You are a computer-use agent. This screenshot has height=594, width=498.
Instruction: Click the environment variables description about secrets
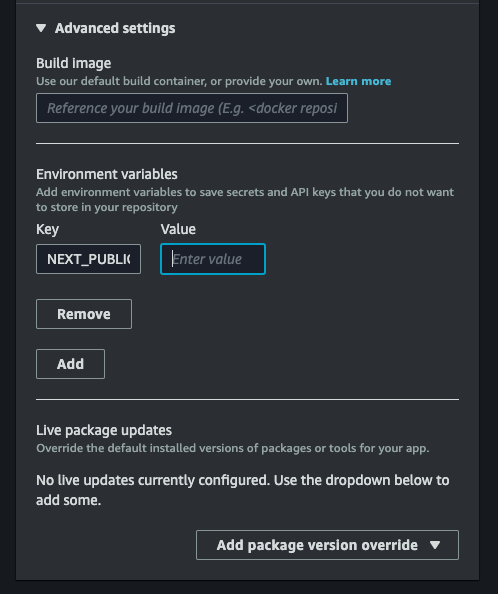(x=245, y=200)
